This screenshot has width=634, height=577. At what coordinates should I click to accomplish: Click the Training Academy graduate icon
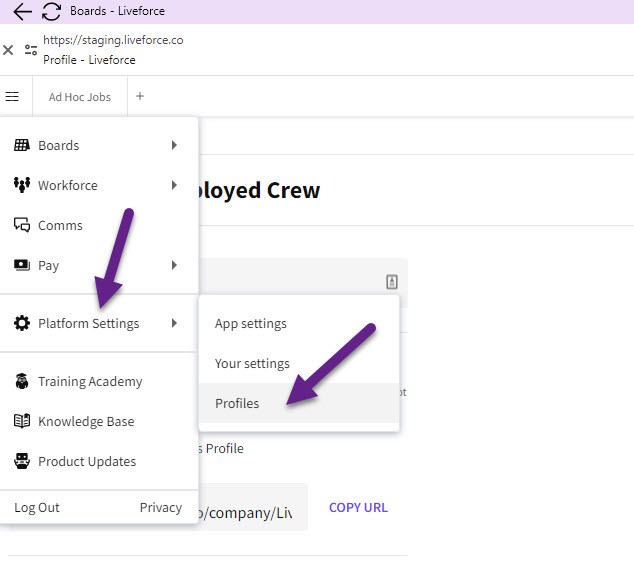pyautogui.click(x=21, y=381)
